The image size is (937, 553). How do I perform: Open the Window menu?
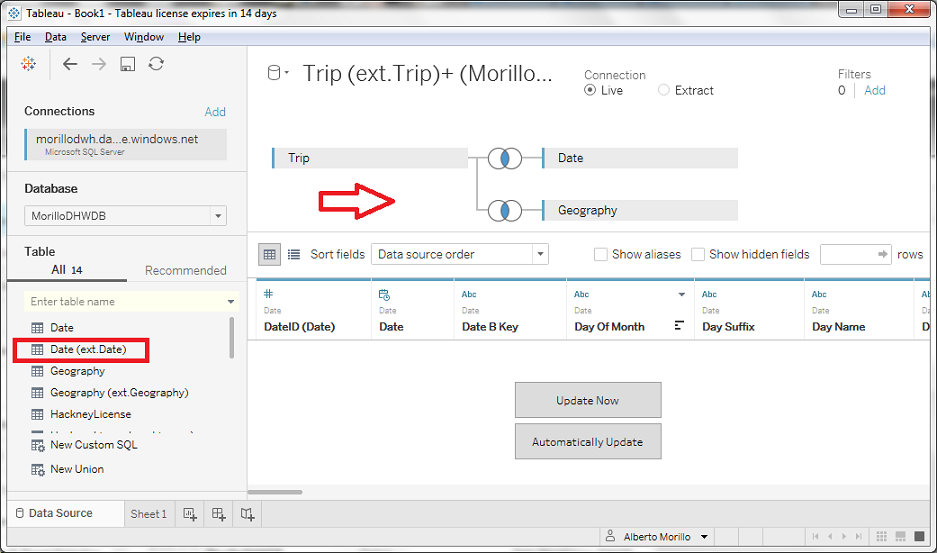click(143, 37)
